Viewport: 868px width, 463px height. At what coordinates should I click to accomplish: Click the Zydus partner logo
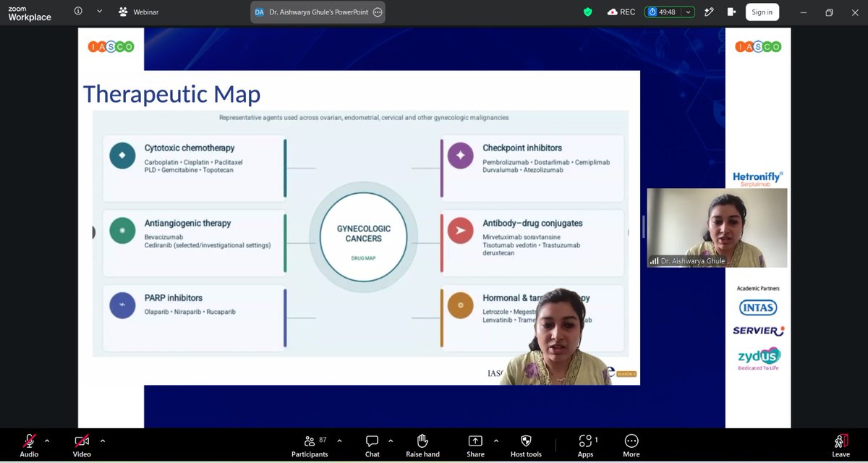[759, 358]
